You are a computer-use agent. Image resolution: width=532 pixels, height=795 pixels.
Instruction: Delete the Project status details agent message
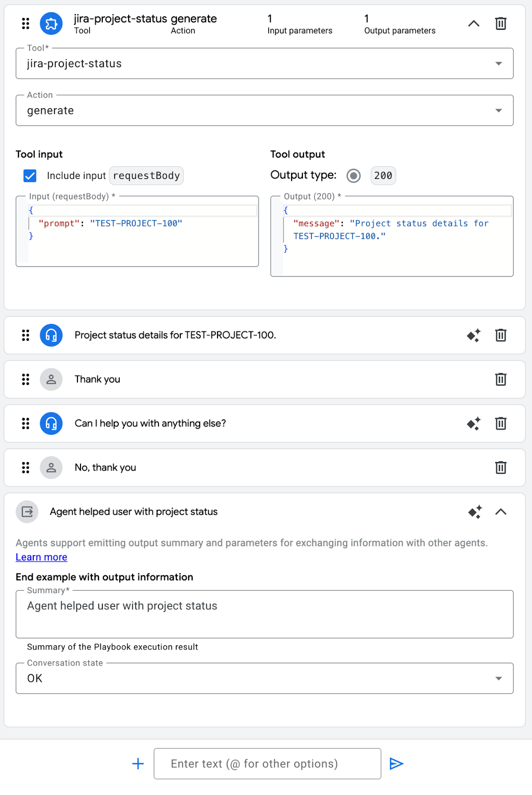pos(501,335)
